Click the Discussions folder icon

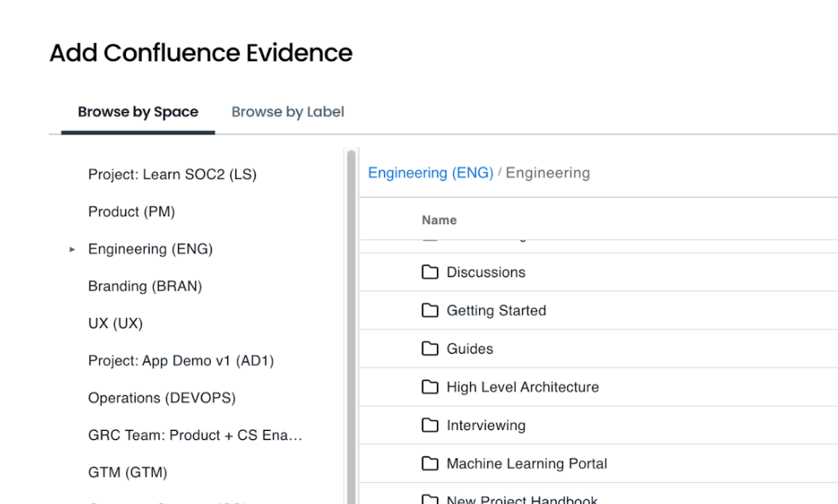click(430, 272)
